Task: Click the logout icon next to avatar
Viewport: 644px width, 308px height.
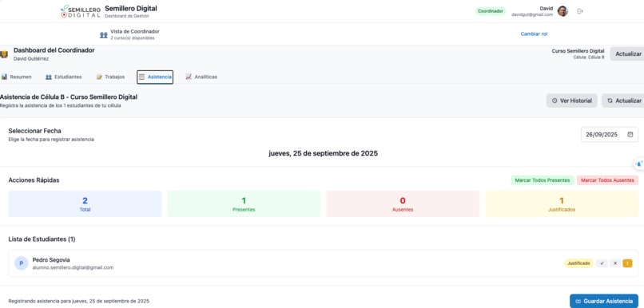Action: click(x=580, y=11)
